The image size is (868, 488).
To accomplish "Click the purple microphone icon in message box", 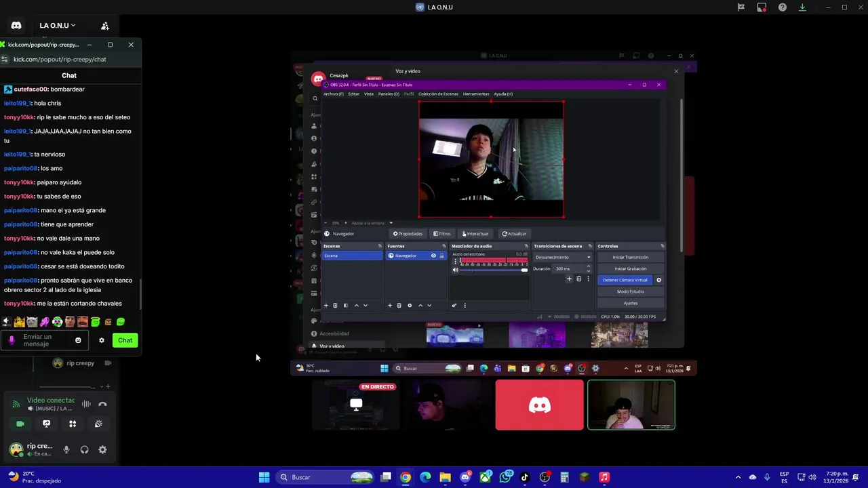I will tap(12, 340).
